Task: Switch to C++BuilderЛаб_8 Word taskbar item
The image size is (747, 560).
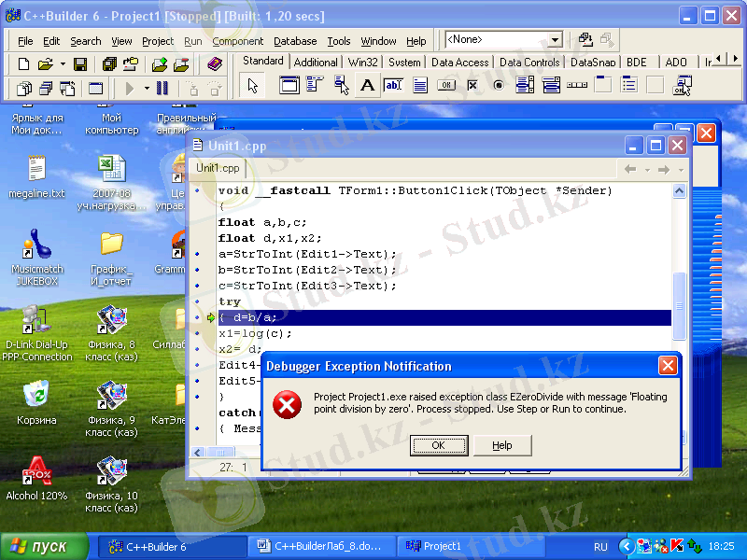Action: tap(321, 546)
